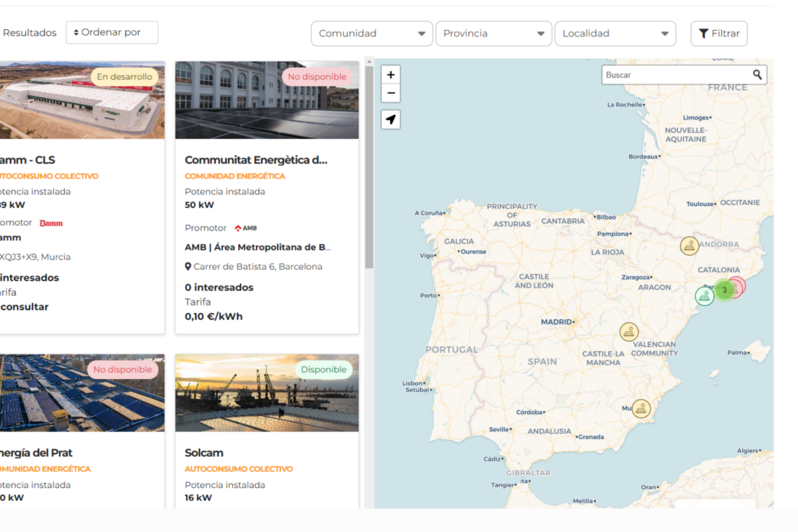798x532 pixels.
Task: Select the green solar marker near Catalonia coast
Action: click(x=704, y=296)
